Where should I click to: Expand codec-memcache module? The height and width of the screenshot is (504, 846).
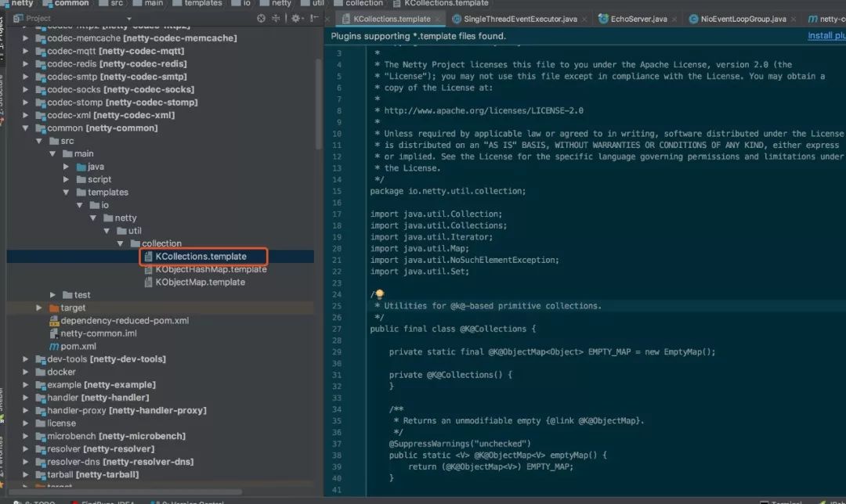(25, 38)
